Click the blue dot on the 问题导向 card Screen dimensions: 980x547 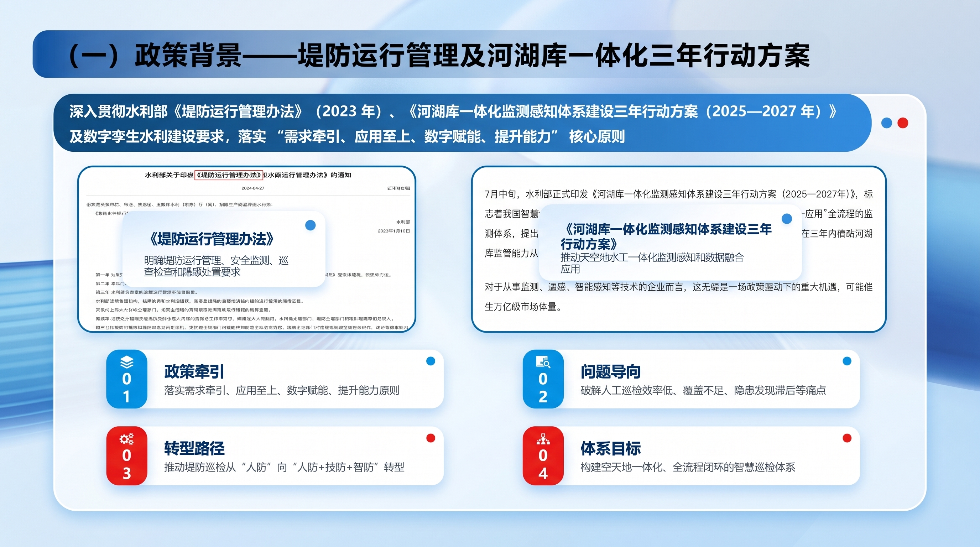coord(847,361)
